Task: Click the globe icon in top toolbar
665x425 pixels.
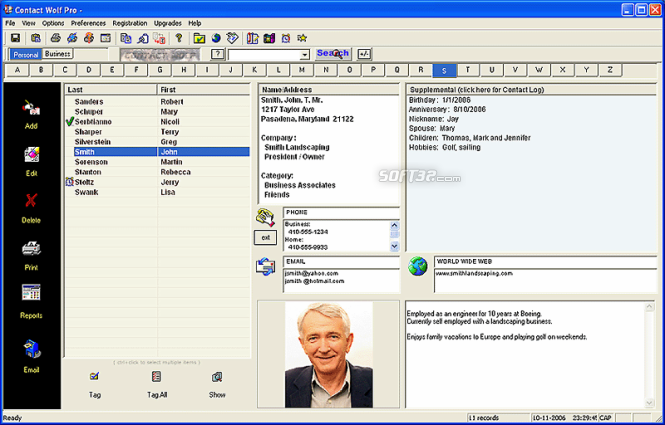Action: [x=216, y=38]
